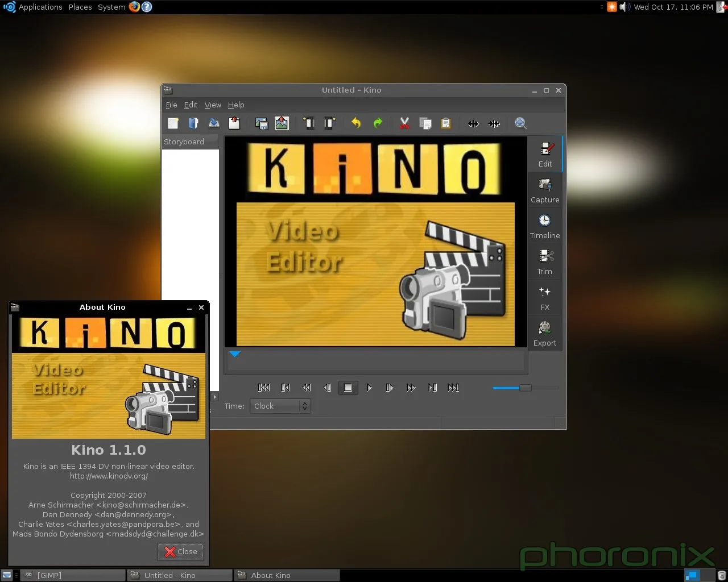Go to next scene start button
This screenshot has width=728, height=582.
432,388
